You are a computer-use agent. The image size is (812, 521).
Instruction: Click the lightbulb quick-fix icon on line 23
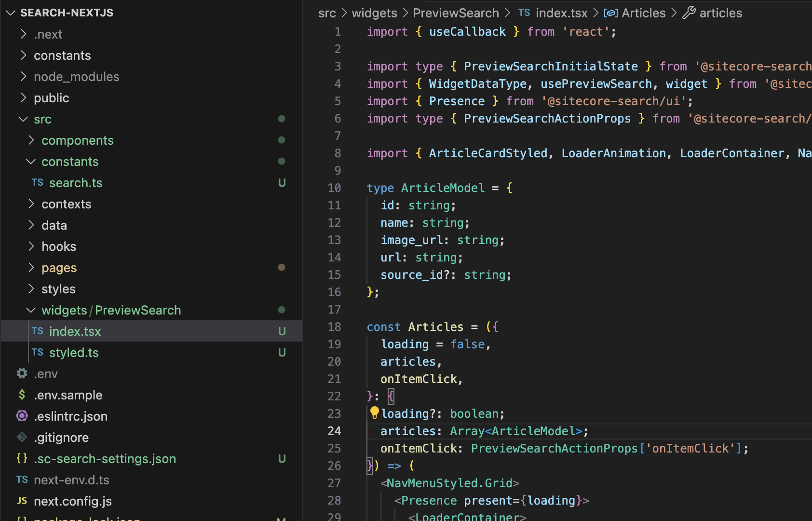375,412
